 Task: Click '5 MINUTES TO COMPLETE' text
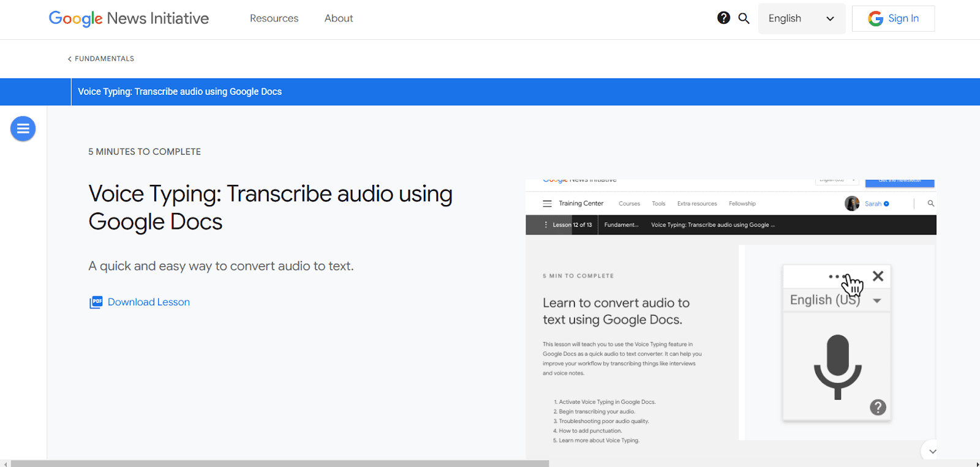click(145, 152)
